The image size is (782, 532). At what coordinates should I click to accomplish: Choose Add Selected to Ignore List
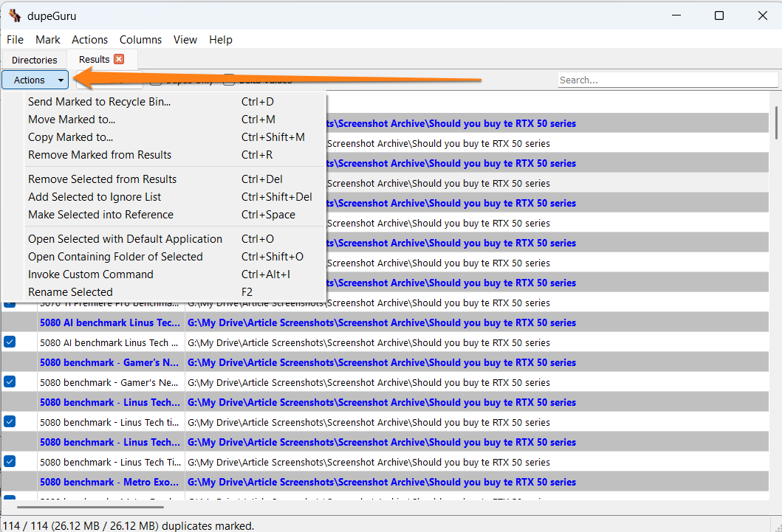tap(95, 197)
